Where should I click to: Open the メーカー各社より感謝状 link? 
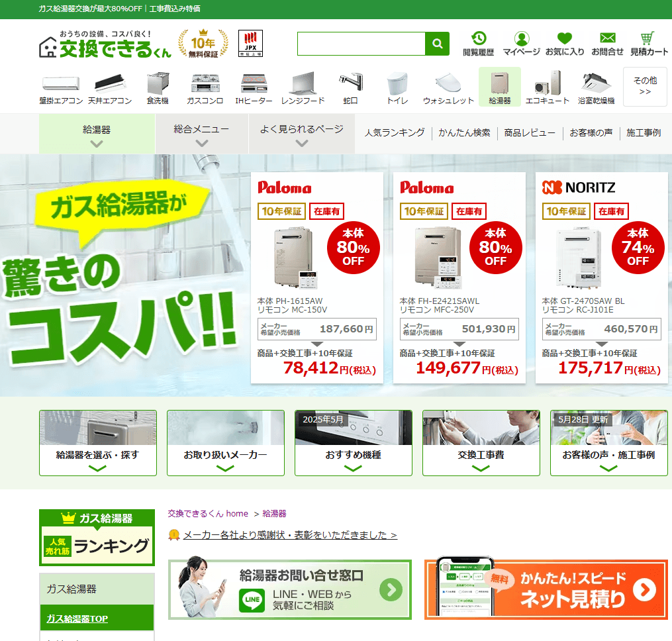[290, 535]
